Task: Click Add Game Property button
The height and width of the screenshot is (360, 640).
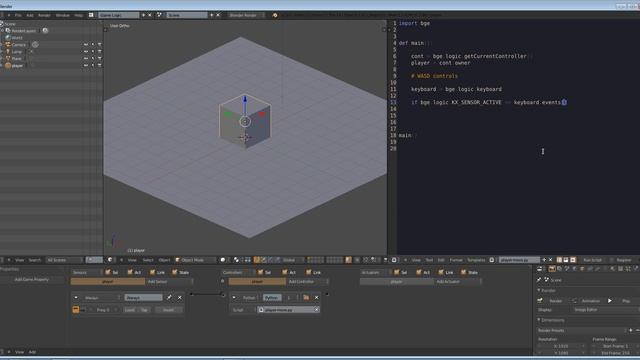Action: (31, 280)
